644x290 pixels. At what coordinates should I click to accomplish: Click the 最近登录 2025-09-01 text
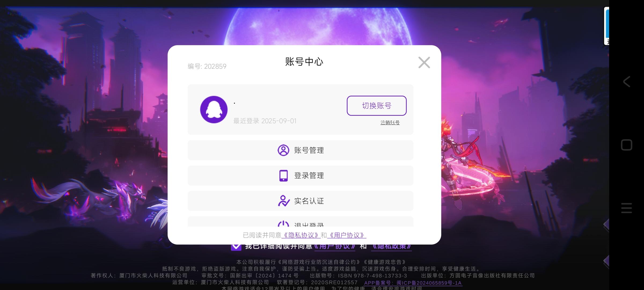pyautogui.click(x=265, y=121)
